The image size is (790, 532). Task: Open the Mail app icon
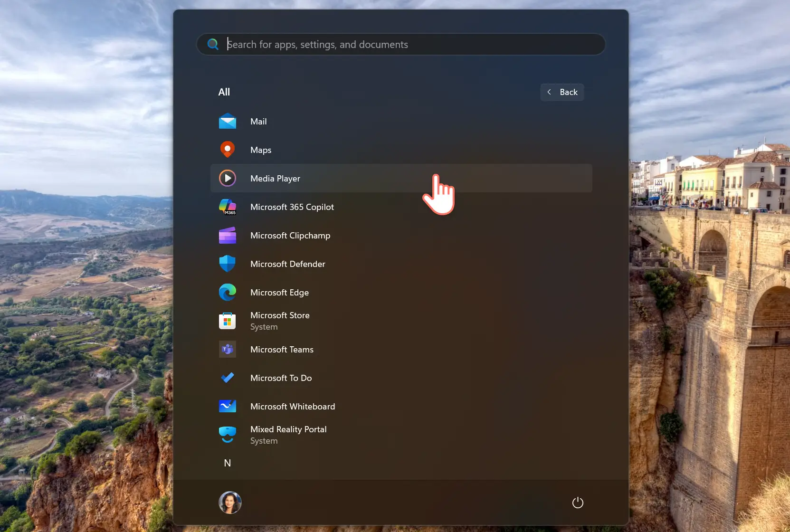(228, 121)
